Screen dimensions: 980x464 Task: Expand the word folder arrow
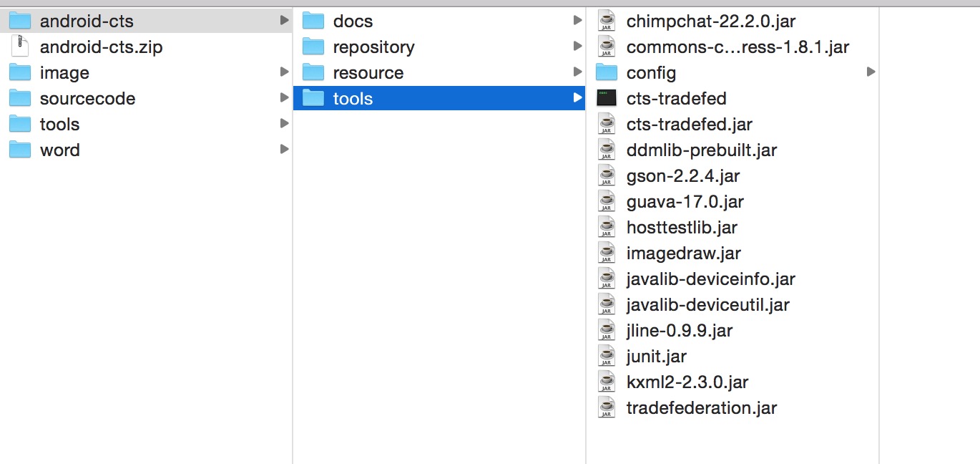(x=284, y=149)
